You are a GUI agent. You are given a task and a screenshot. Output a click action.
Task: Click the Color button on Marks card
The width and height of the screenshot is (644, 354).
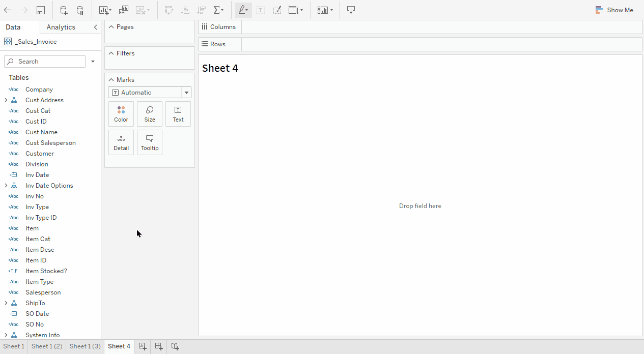click(x=121, y=114)
